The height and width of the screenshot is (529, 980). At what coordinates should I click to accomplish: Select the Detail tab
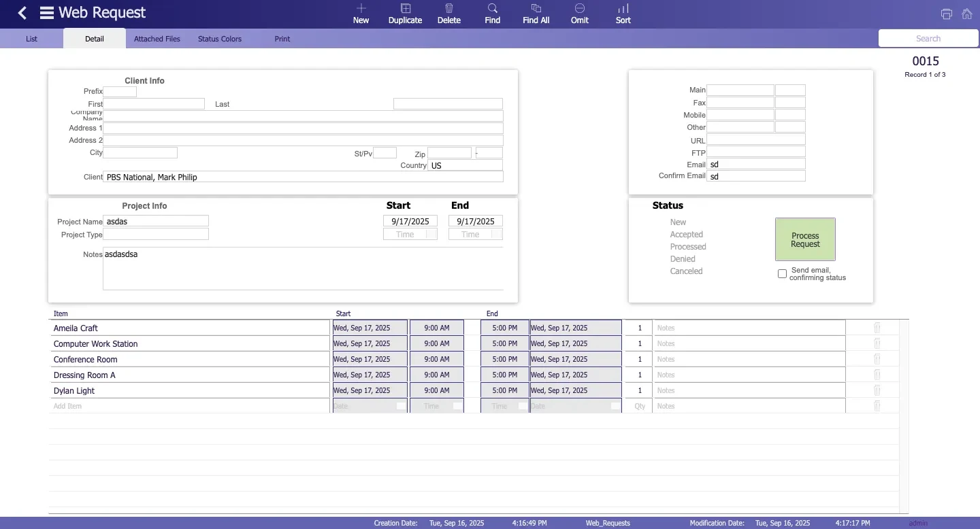point(95,39)
